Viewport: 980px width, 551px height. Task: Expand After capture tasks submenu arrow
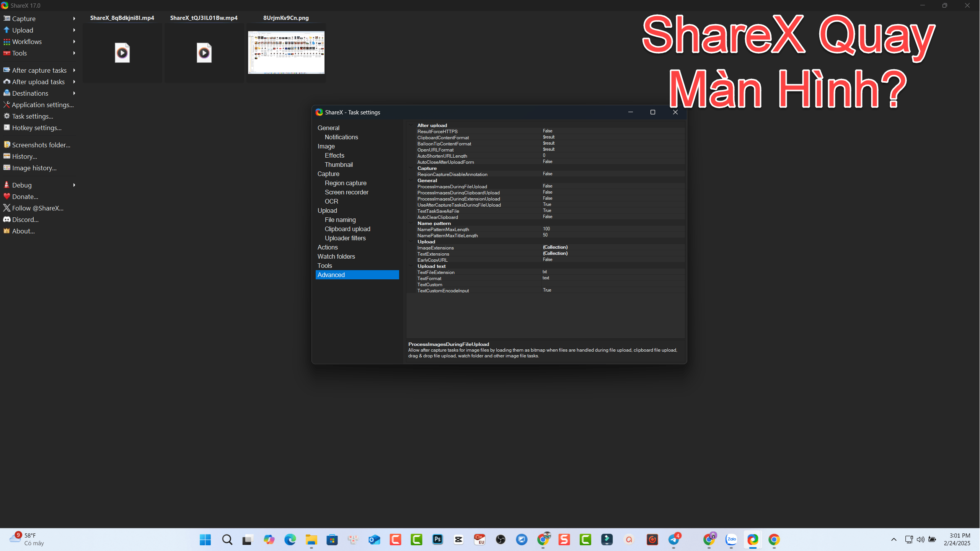pos(74,70)
